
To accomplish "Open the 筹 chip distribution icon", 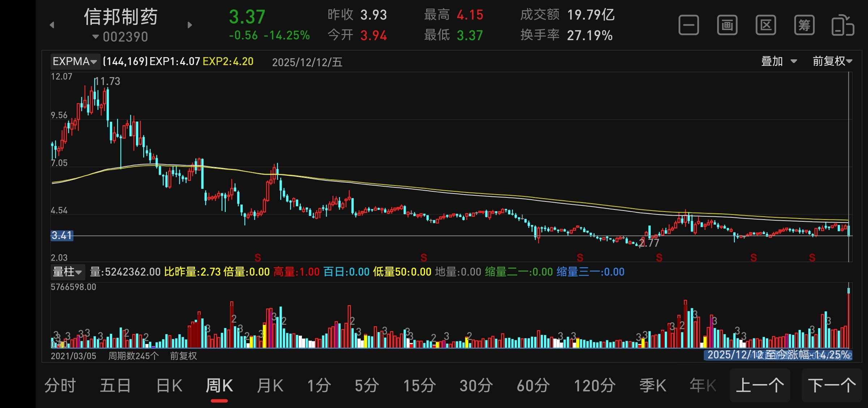I will [804, 25].
